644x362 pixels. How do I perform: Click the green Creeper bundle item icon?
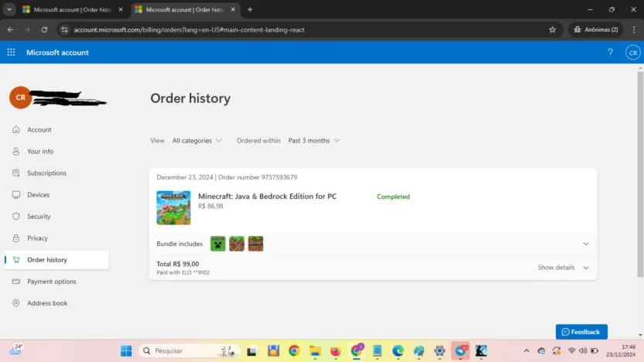218,244
